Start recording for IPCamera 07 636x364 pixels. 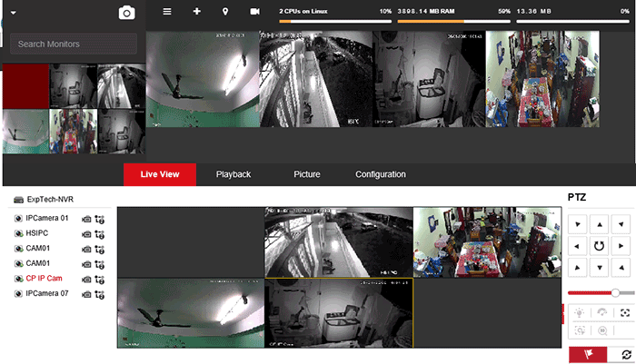click(x=86, y=295)
